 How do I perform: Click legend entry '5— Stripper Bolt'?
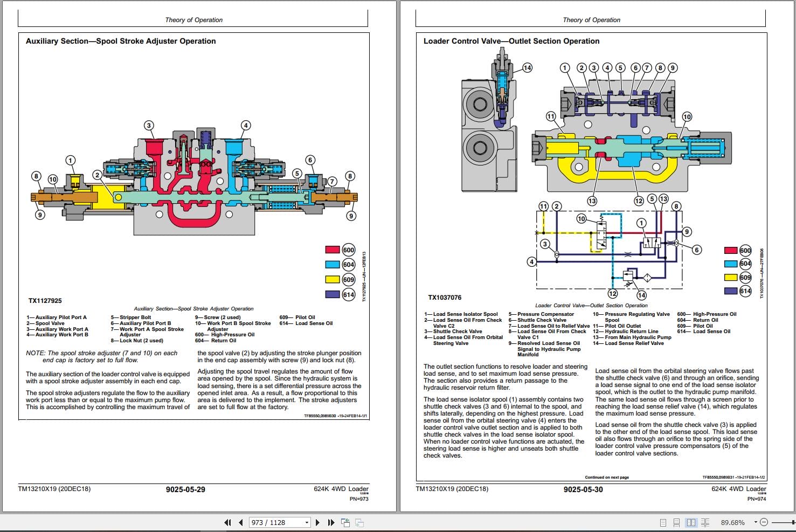131,317
